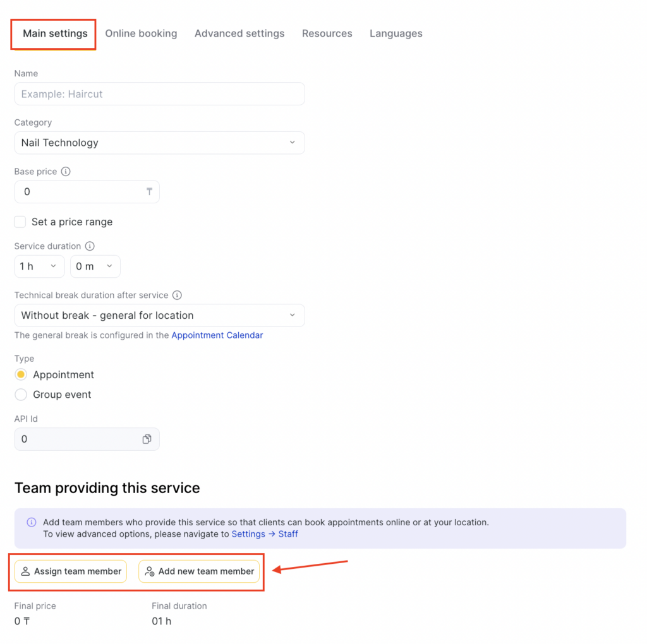
Task: Open the Advanced settings tab
Action: tap(239, 33)
